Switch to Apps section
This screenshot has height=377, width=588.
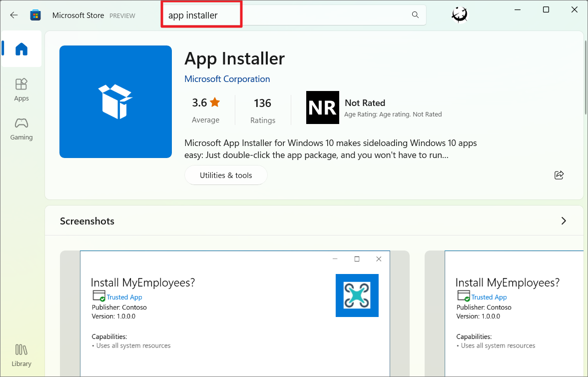coord(21,89)
